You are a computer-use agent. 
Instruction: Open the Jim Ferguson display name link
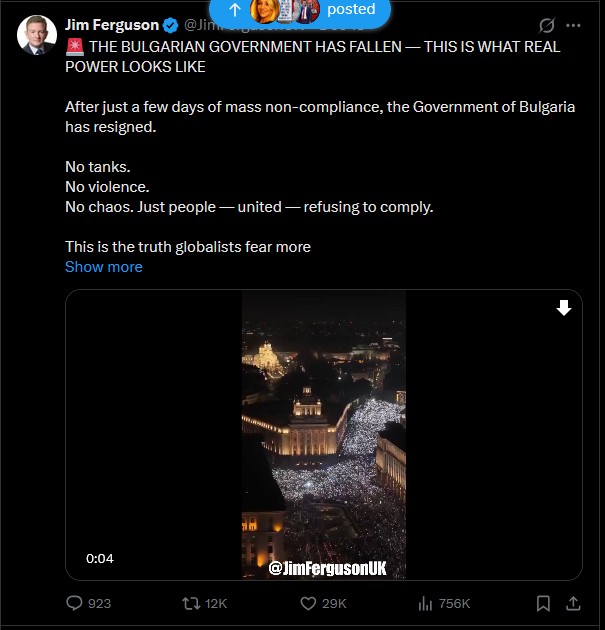click(x=112, y=25)
